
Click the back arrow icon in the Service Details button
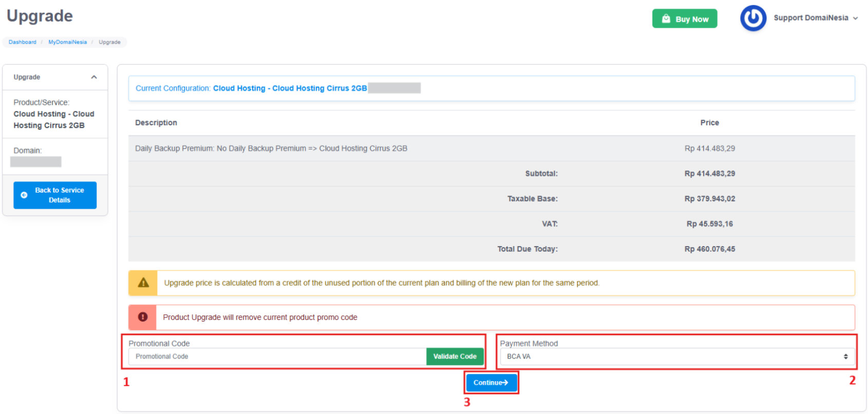pos(24,195)
